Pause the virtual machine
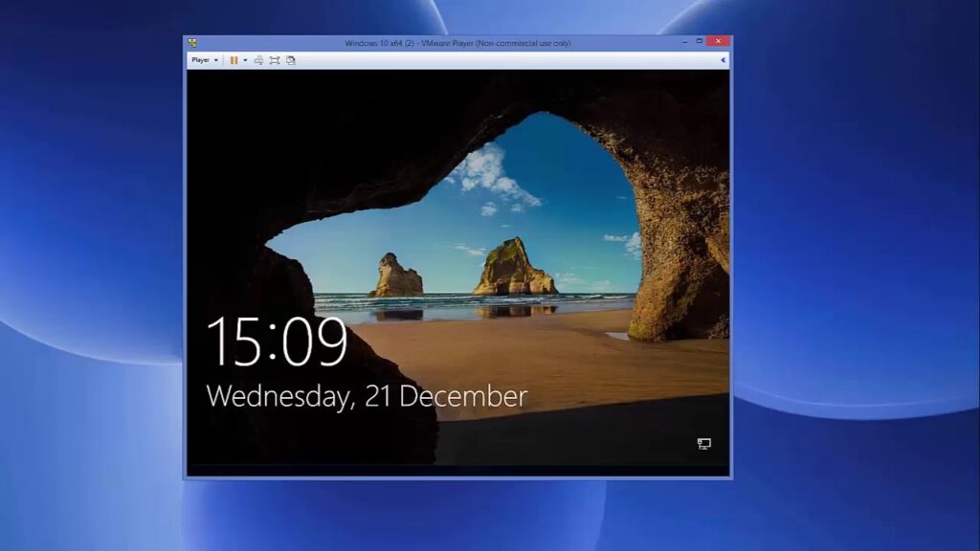This screenshot has width=980, height=551. tap(234, 60)
